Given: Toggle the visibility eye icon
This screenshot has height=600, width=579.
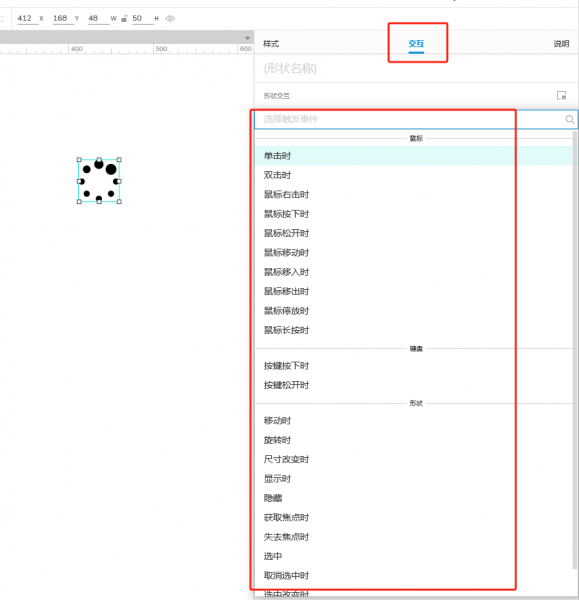Looking at the screenshot, I should tap(170, 18).
